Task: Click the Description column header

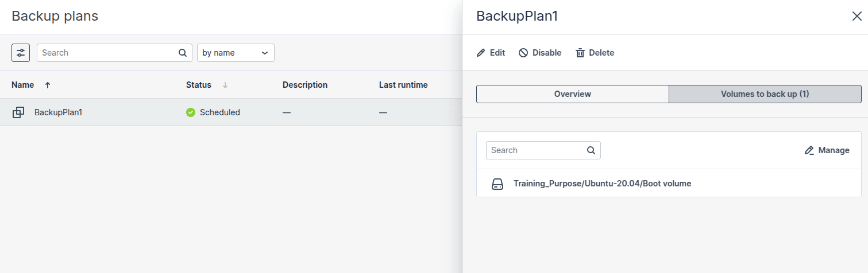Action: pos(305,85)
